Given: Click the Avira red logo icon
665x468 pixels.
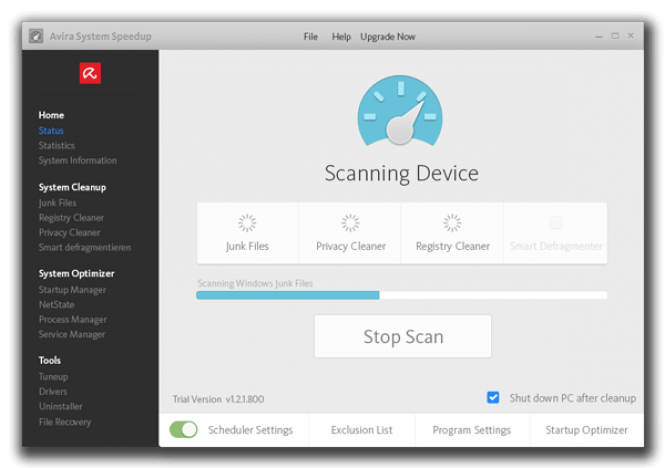Looking at the screenshot, I should coord(90,73).
